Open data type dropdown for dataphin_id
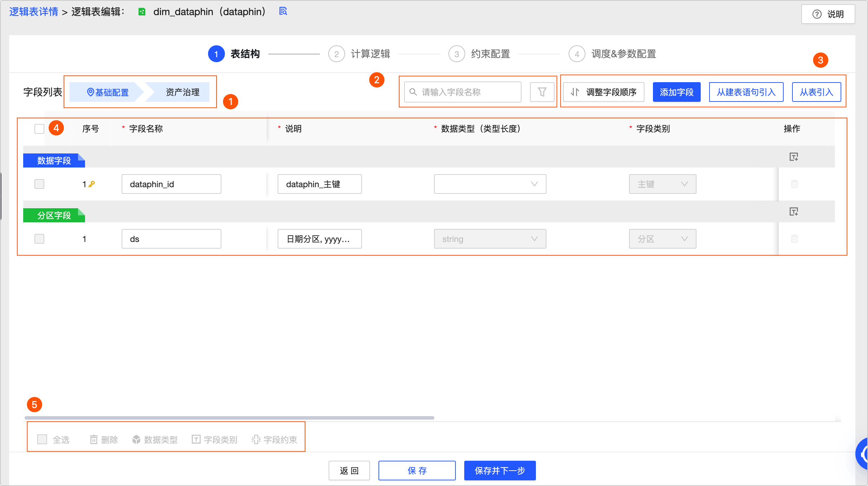 click(490, 184)
